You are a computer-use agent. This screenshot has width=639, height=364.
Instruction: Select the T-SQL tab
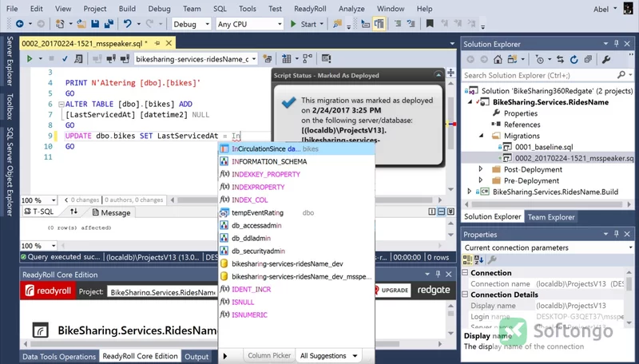tap(39, 212)
